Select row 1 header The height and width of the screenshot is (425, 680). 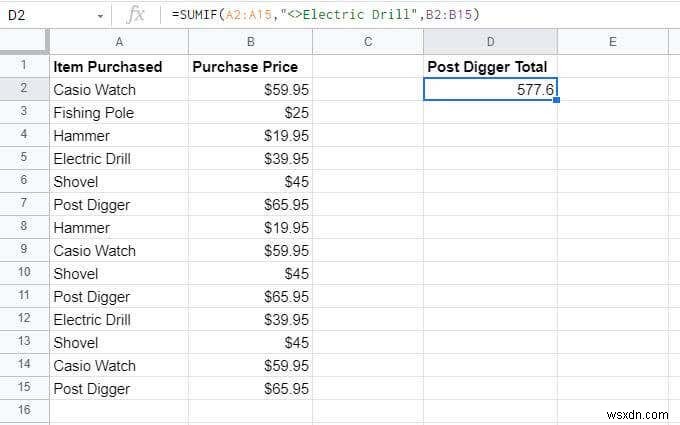click(x=24, y=66)
